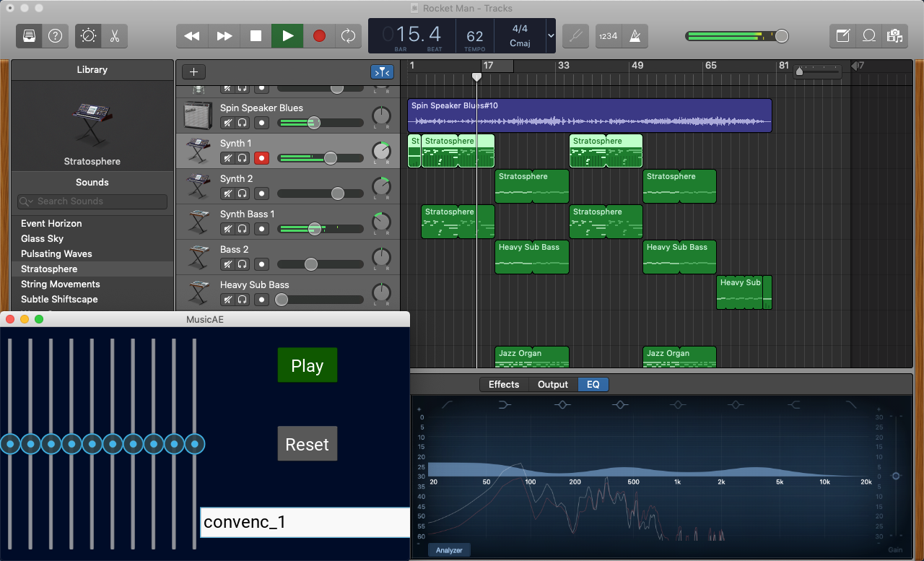Open the Library panel icon
Screen dimensions: 924x561
pyautogui.click(x=29, y=35)
